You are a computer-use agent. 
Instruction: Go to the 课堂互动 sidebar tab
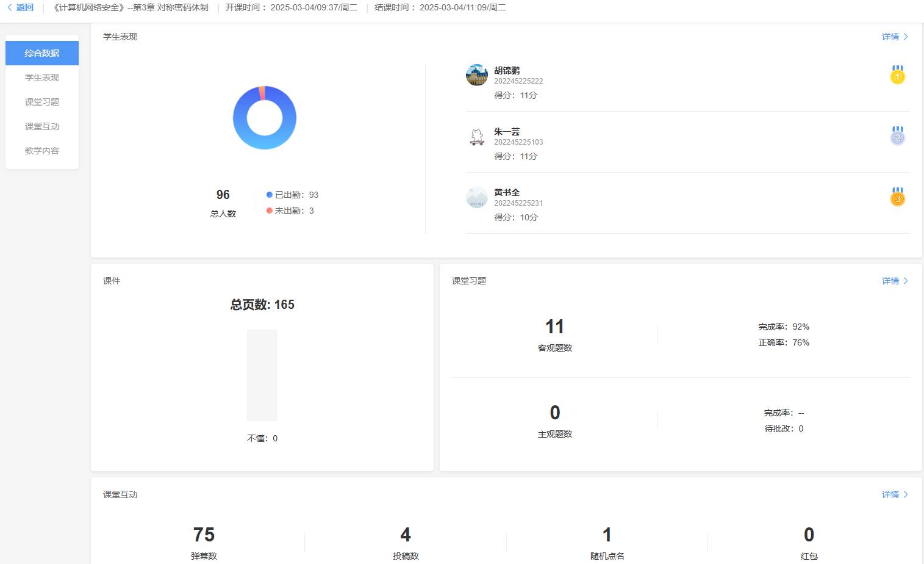tap(42, 126)
